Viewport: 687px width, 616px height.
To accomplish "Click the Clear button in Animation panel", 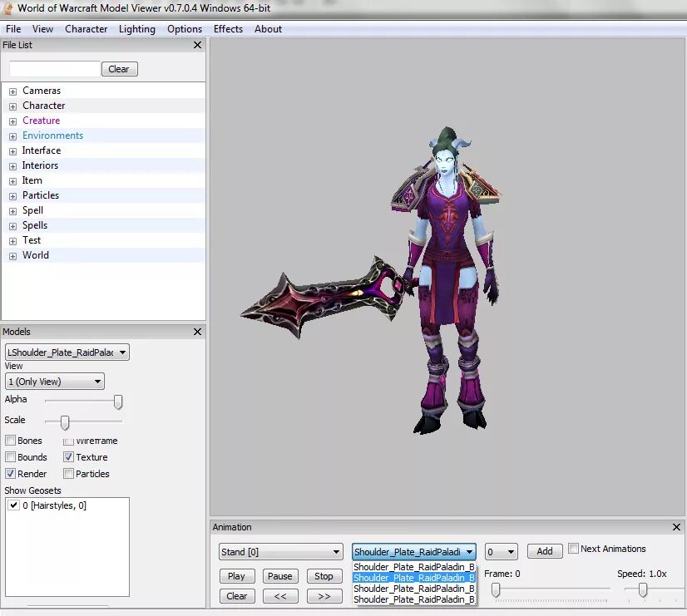I will [237, 596].
